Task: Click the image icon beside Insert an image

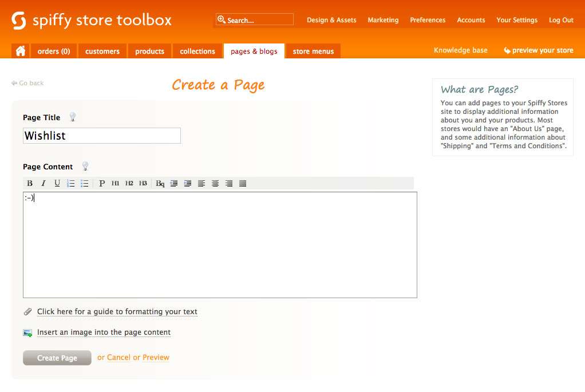Action: (27, 332)
